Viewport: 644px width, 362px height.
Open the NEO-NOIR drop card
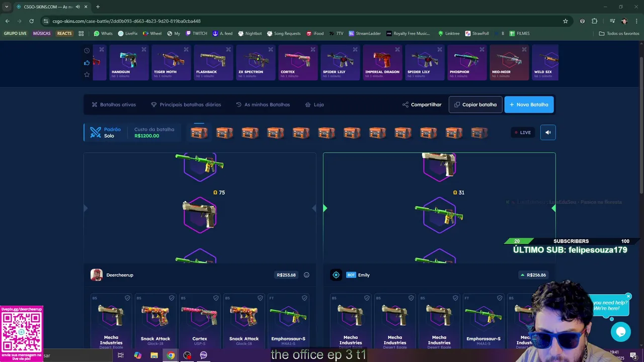click(508, 63)
